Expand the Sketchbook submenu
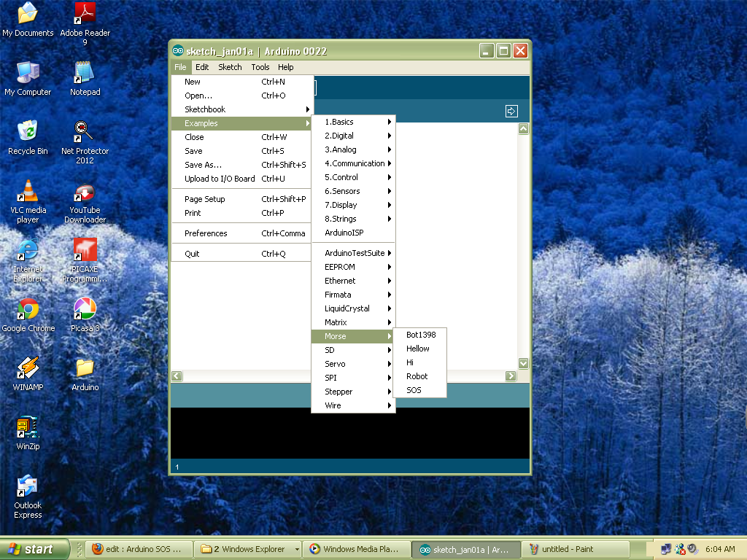 tap(242, 109)
